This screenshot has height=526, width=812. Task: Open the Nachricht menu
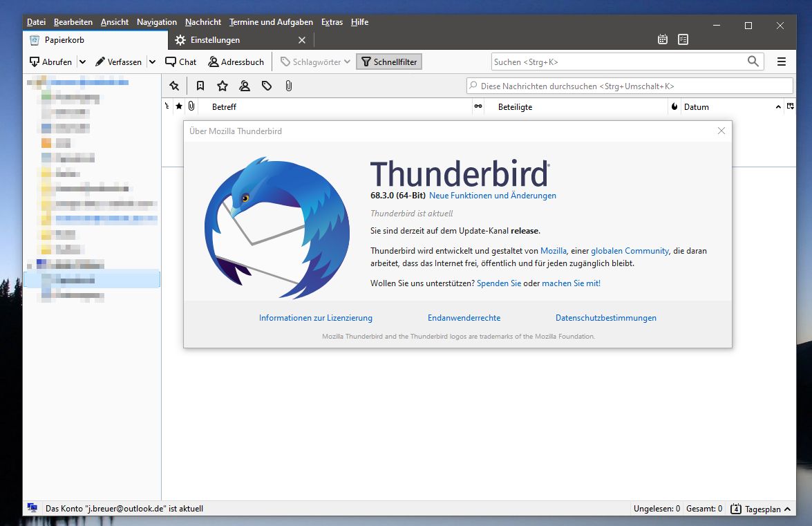click(203, 21)
